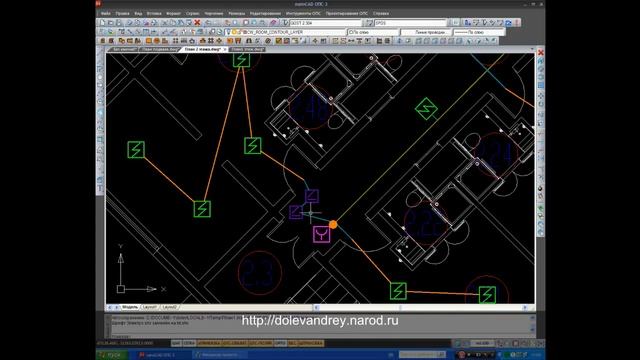This screenshot has height=360, width=640.
Task: Open the Редактирование menu
Action: [x=265, y=13]
